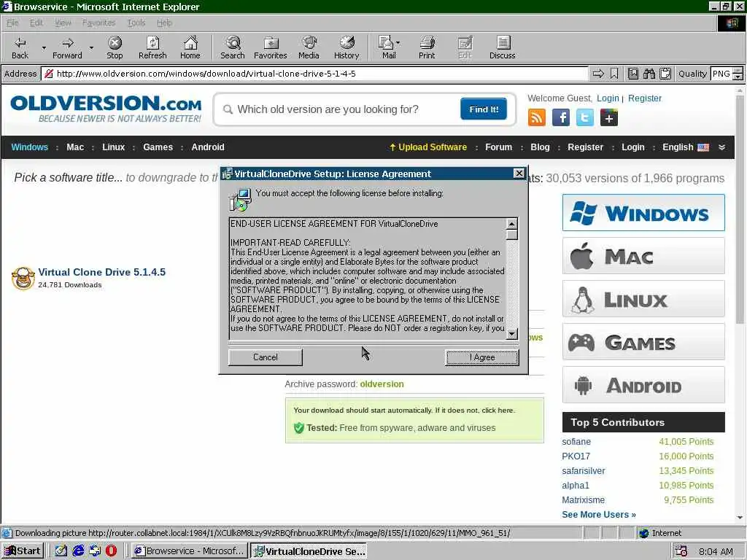Click the Facebook icon

[561, 117]
